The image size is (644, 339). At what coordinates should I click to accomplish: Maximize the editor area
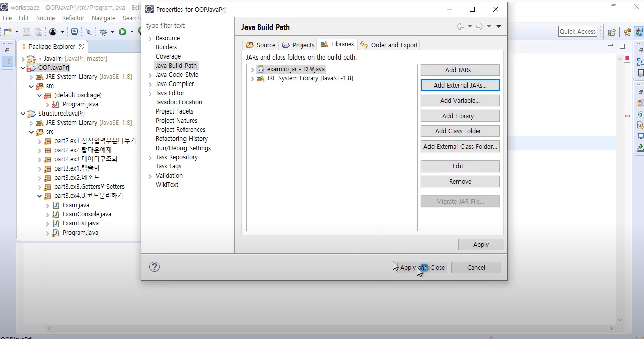click(622, 46)
